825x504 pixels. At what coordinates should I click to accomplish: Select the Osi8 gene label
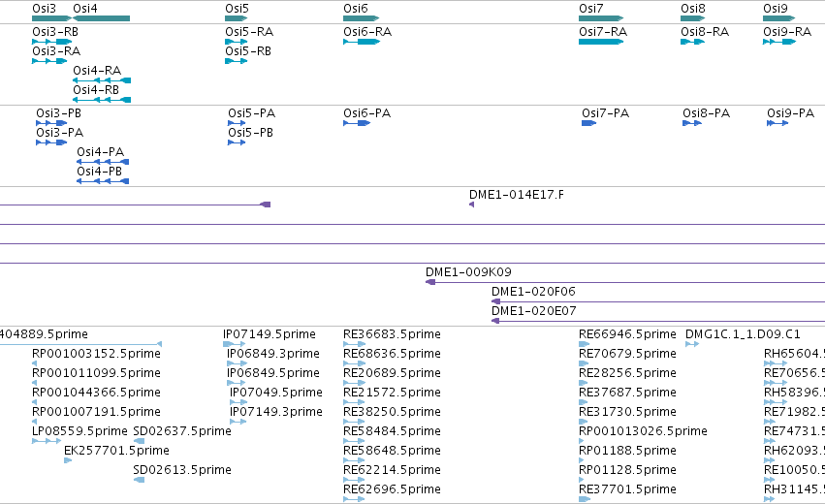coord(693,9)
